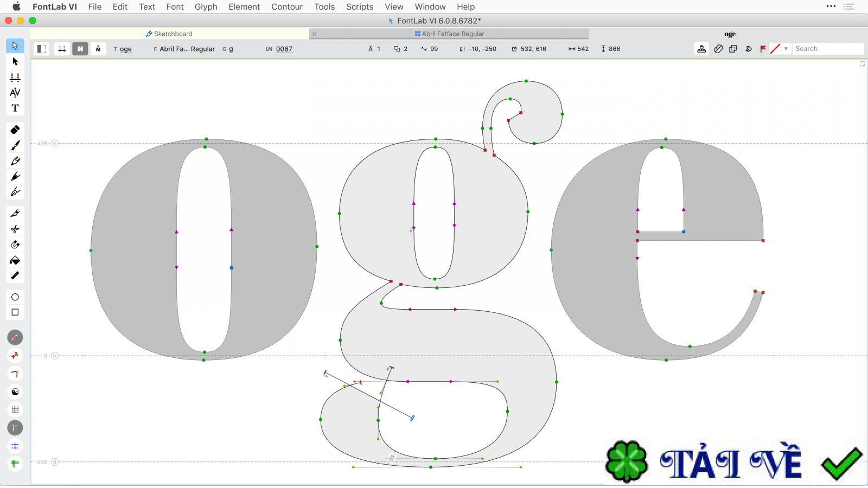Toggle the metrics table panel in the toolbar
This screenshot has width=868, height=488.
pyautogui.click(x=62, y=49)
